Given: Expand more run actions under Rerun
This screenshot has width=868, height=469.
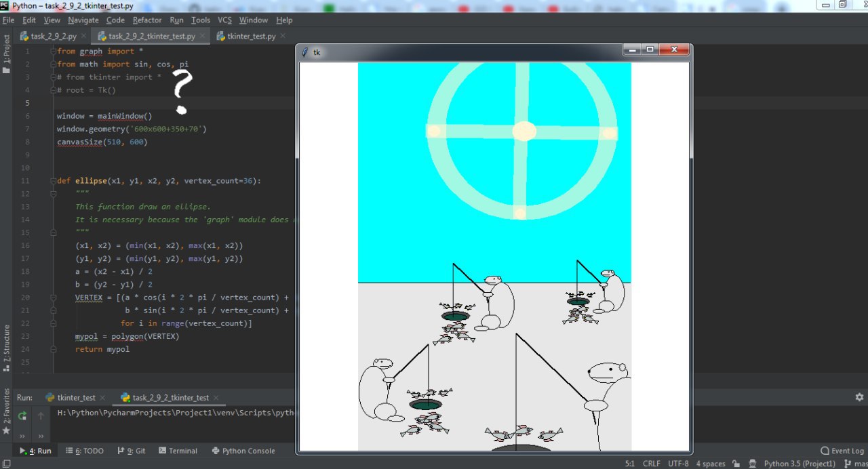Looking at the screenshot, I should (x=22, y=436).
